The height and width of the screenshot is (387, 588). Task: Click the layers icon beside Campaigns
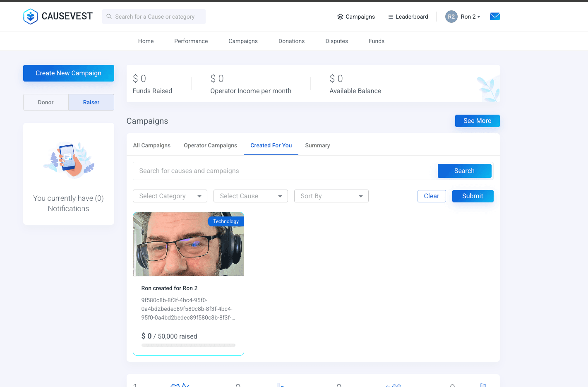point(340,17)
